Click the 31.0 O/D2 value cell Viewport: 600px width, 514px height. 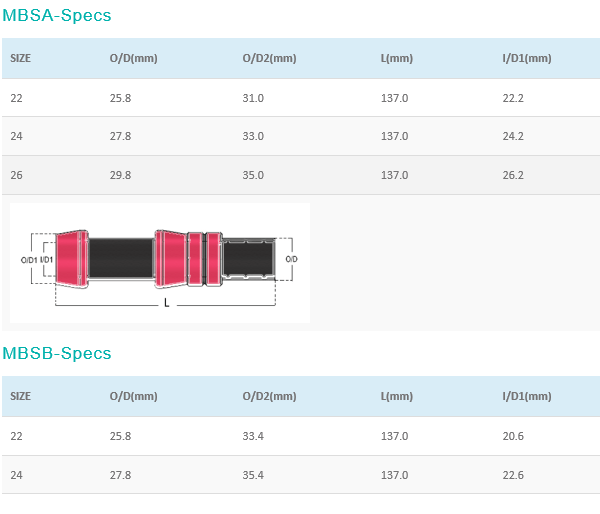(x=253, y=98)
